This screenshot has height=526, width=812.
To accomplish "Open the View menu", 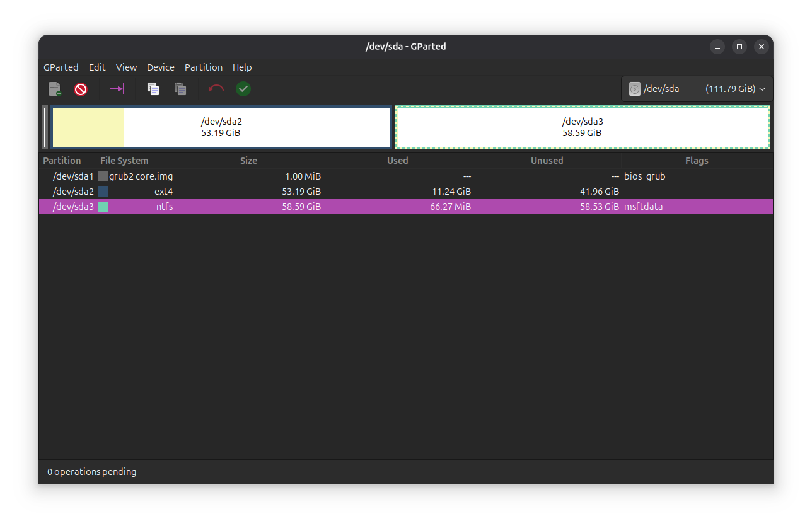I will (x=126, y=67).
